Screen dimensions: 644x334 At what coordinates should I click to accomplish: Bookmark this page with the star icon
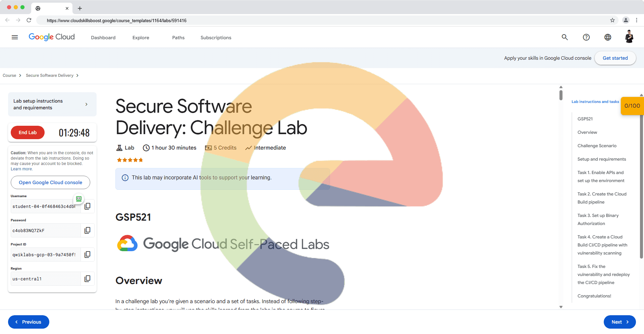pyautogui.click(x=612, y=20)
